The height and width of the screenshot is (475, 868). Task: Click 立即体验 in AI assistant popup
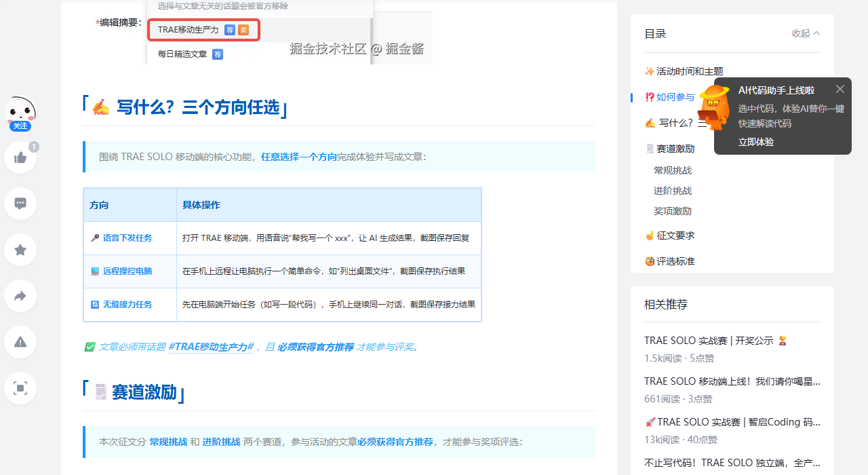[756, 142]
